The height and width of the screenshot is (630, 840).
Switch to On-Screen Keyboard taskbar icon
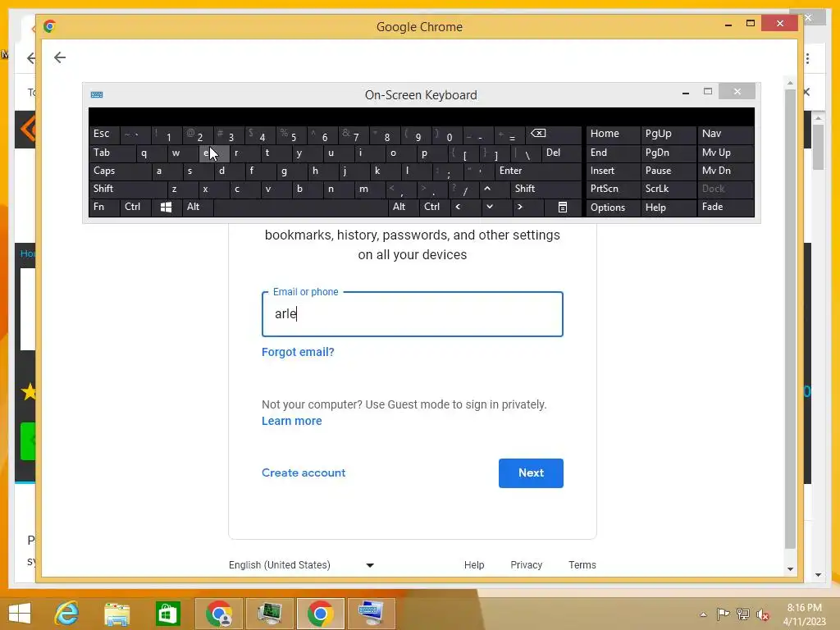[371, 613]
